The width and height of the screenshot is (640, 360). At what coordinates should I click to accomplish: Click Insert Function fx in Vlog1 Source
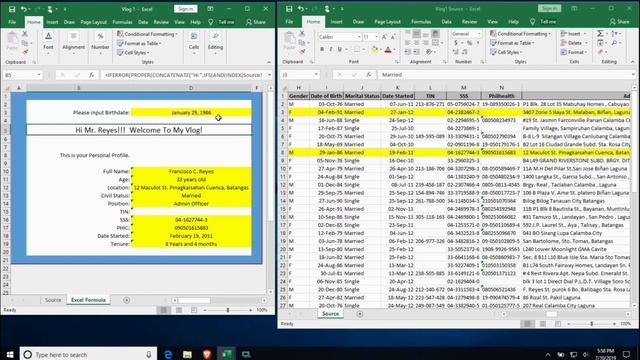coord(369,75)
